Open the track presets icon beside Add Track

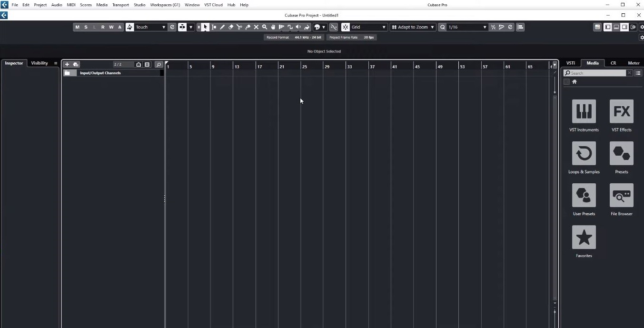[76, 64]
